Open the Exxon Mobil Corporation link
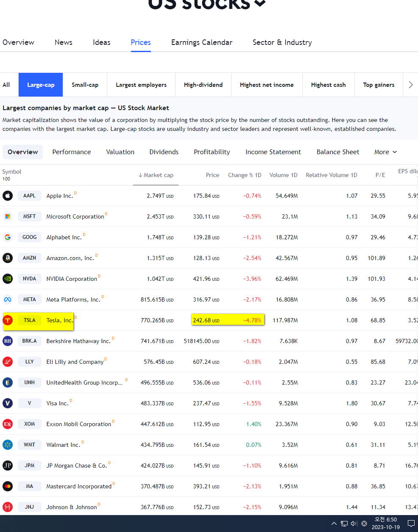This screenshot has width=418, height=532. point(79,424)
